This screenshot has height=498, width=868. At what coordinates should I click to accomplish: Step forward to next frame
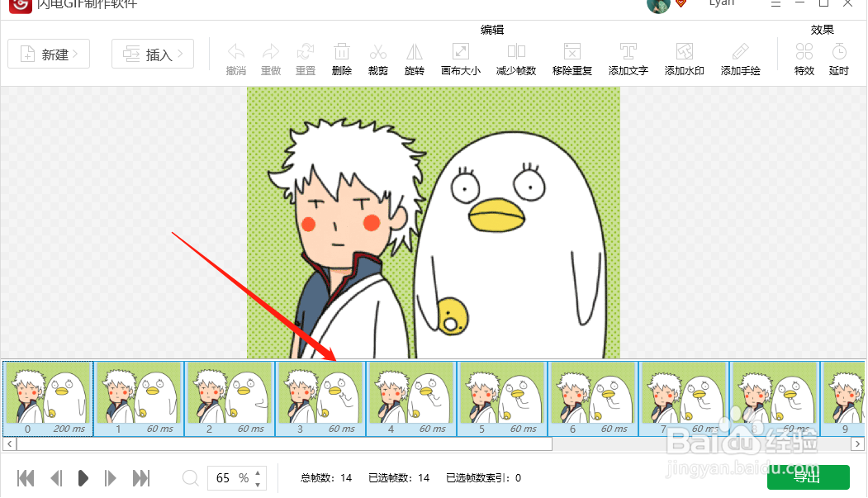tap(110, 478)
